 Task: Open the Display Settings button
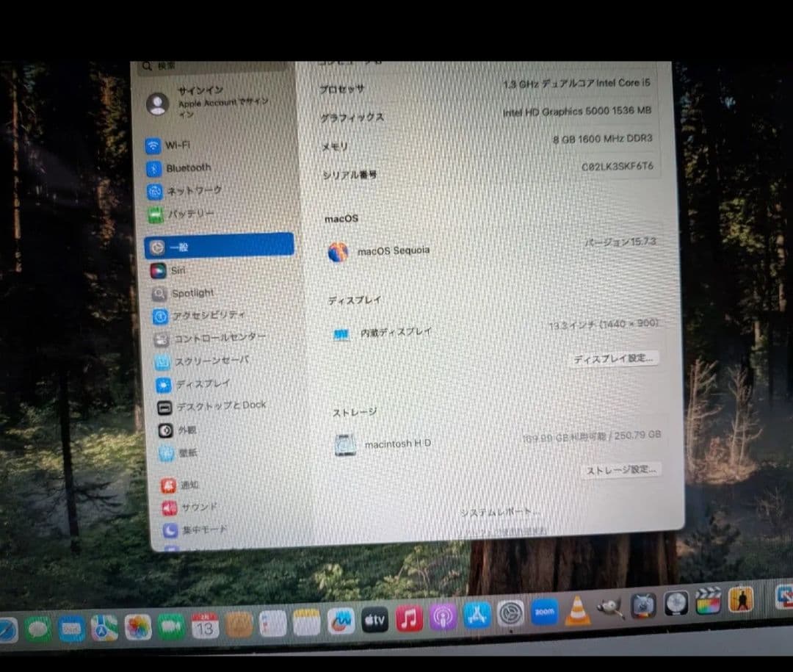(x=614, y=358)
